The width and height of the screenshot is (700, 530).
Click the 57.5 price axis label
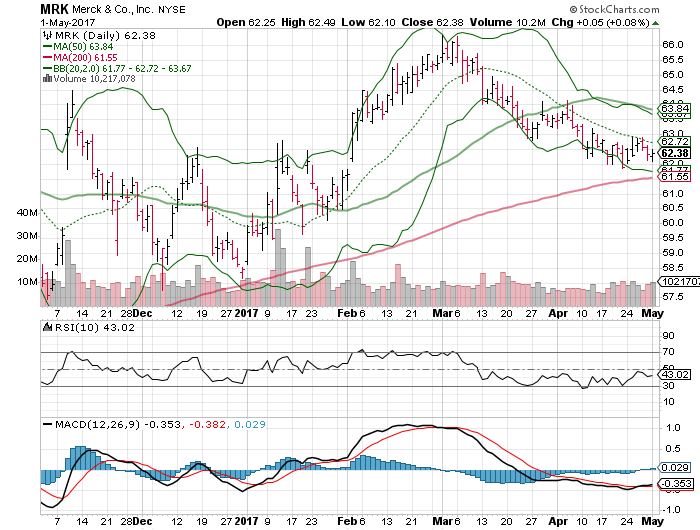(x=673, y=296)
